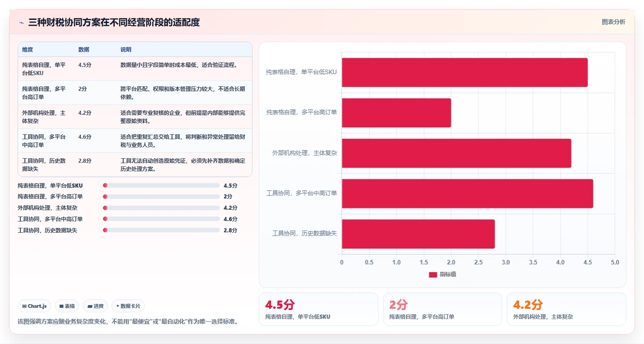The height and width of the screenshot is (344, 644).
Task: Click the 说明 column header
Action: [x=126, y=50]
